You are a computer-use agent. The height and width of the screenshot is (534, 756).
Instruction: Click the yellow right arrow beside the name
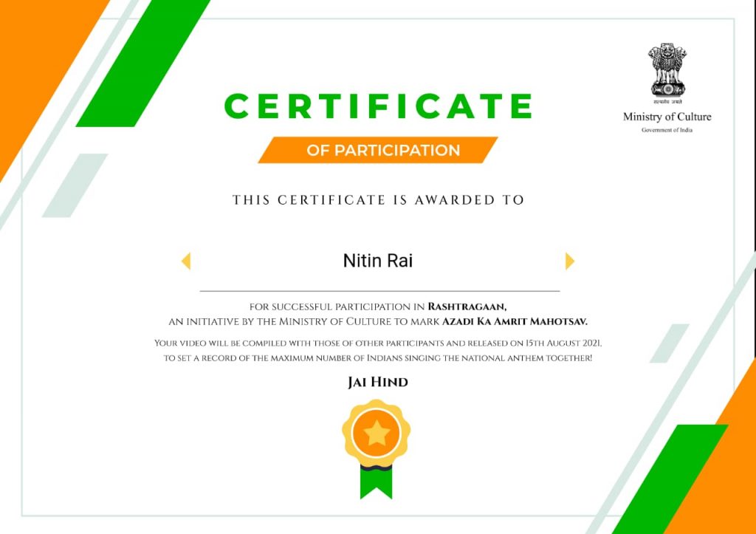(x=570, y=261)
